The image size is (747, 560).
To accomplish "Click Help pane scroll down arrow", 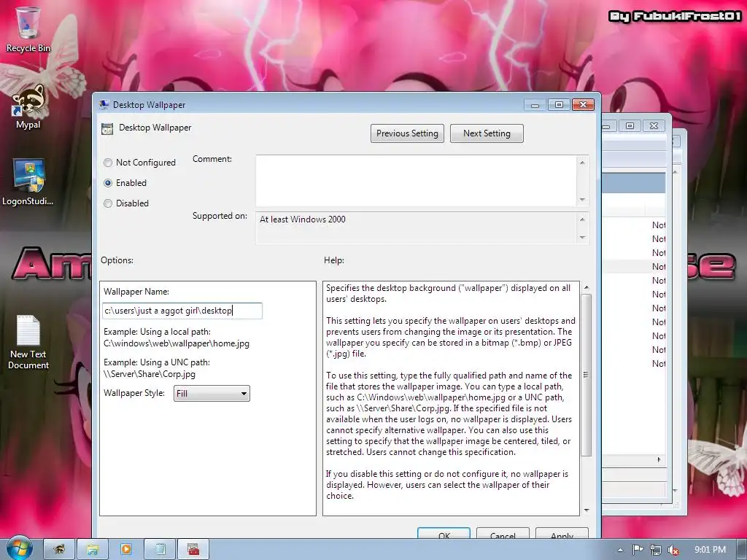I will (x=587, y=510).
